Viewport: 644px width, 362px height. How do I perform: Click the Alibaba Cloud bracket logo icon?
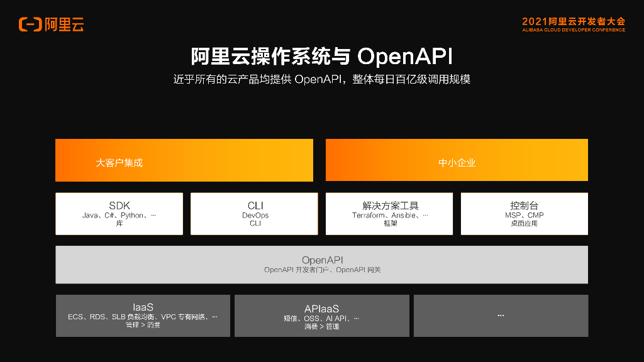pos(30,25)
